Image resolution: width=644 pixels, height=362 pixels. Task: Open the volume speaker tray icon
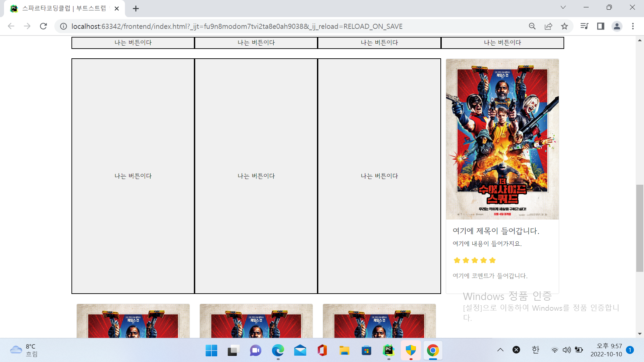tap(567, 350)
